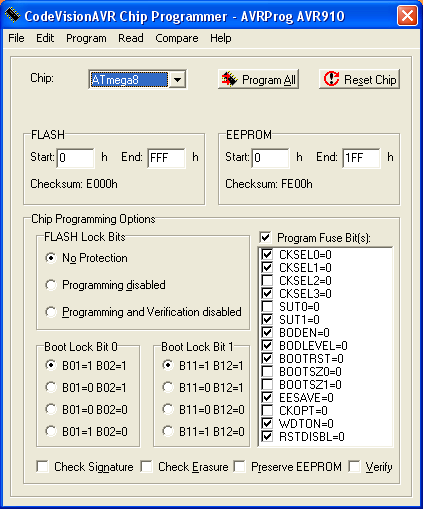
Task: Select B11=0 B12=0 boot lock option
Action: click(x=168, y=409)
